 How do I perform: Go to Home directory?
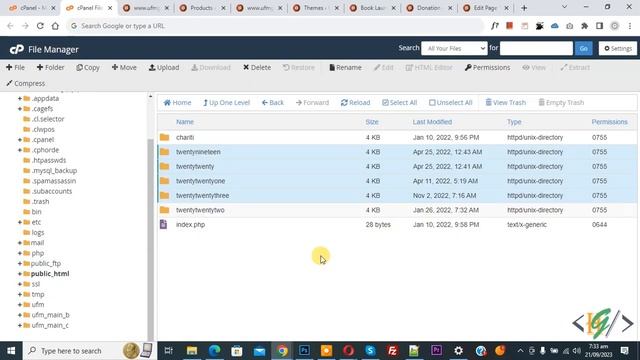177,102
